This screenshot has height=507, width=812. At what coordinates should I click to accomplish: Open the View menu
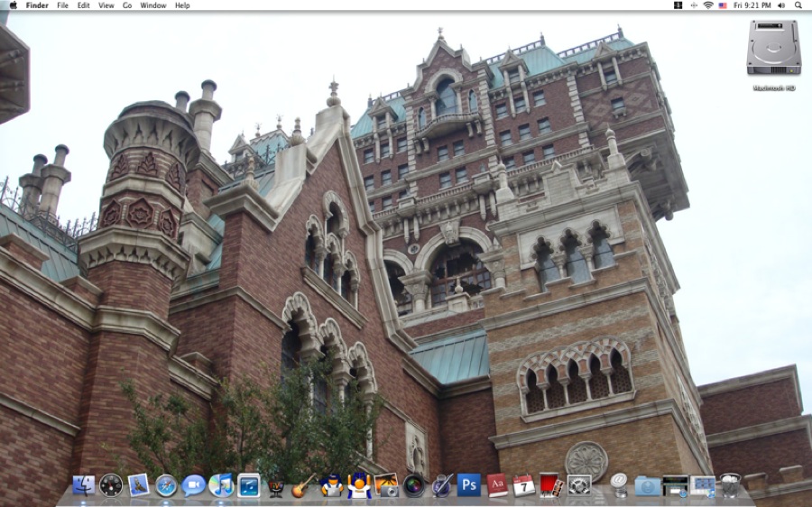click(x=106, y=5)
